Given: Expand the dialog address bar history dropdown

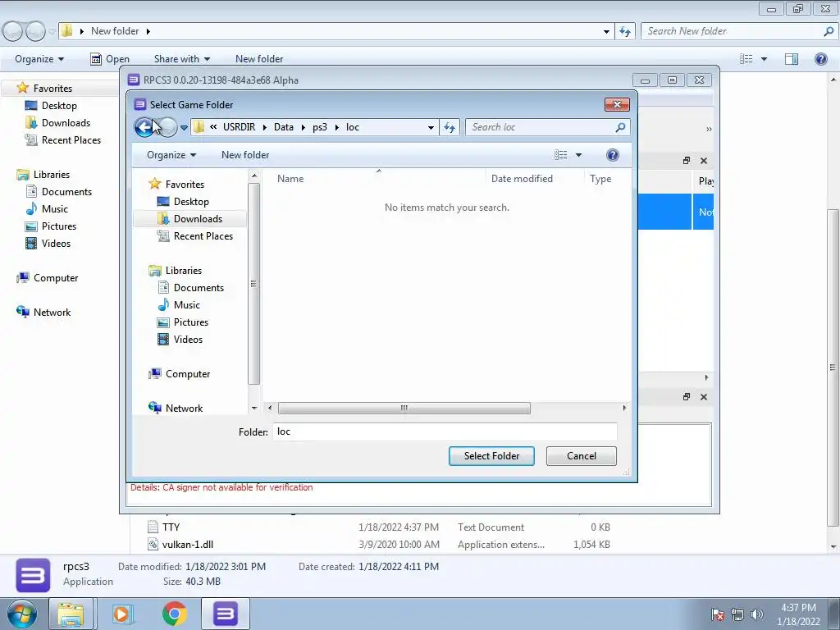Looking at the screenshot, I should [x=431, y=127].
